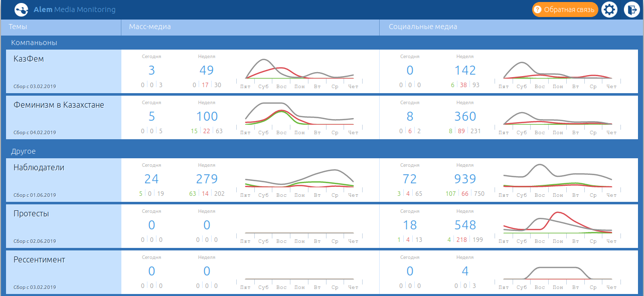Open the КазФем topic
This screenshot has height=296, width=644.
(29, 59)
